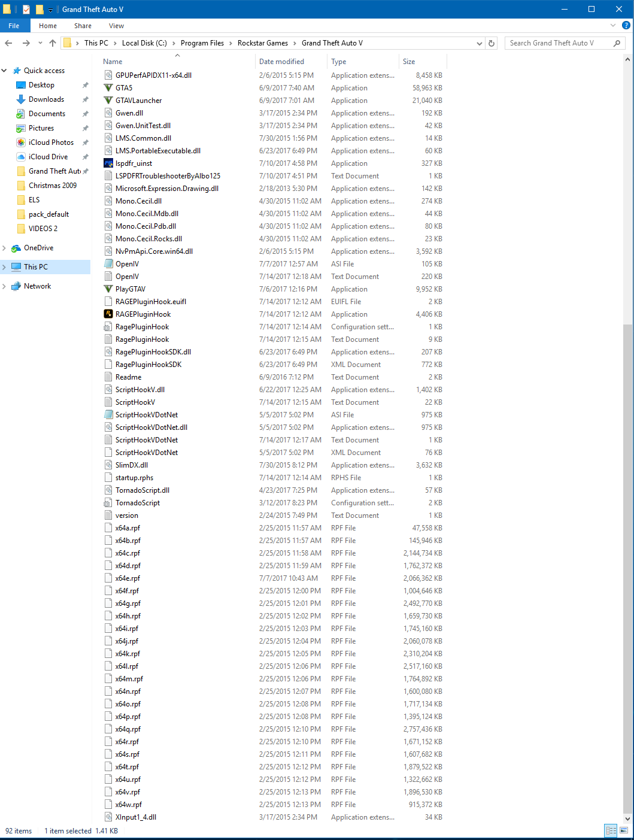Expand the ribbon chevron
The image size is (634, 840).
pos(612,26)
